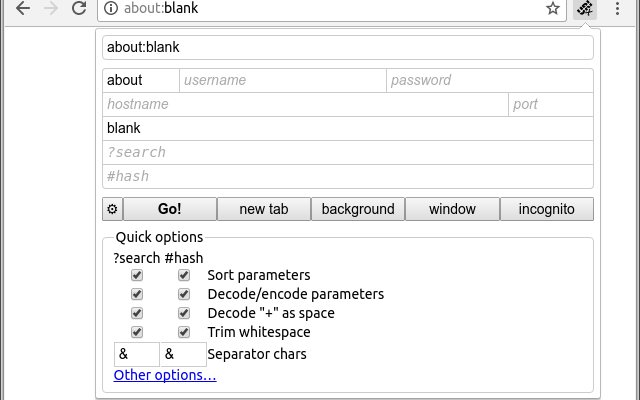Viewport: 640px width, 400px height.
Task: Open the Chrome three-dot menu
Action: coord(617,8)
